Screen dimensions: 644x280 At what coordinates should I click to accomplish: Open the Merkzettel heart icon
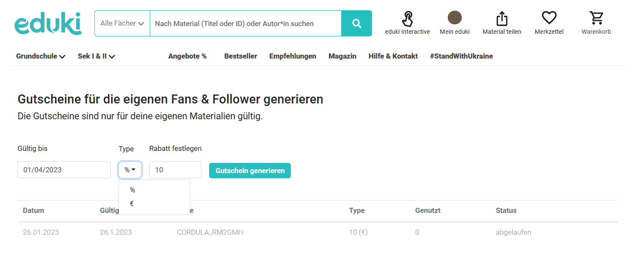click(549, 18)
